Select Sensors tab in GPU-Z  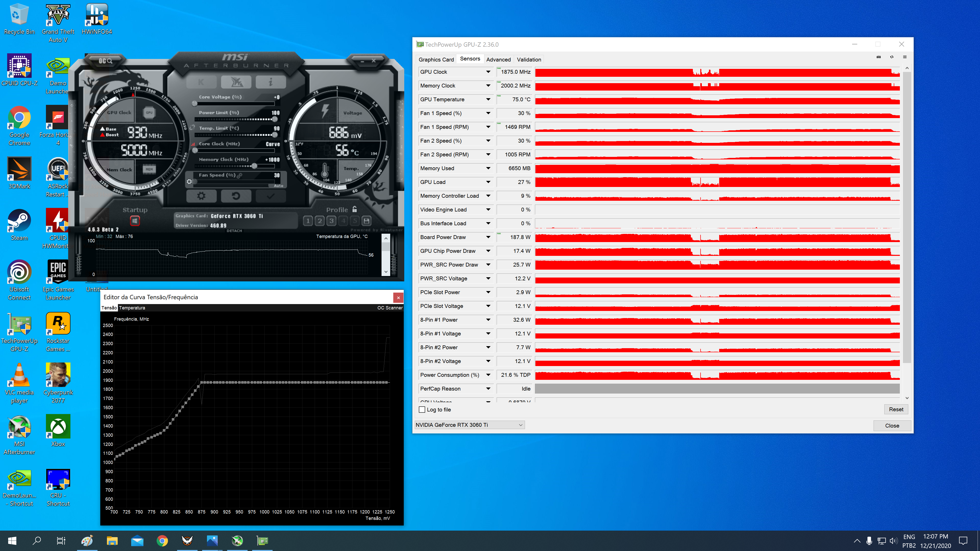click(470, 59)
